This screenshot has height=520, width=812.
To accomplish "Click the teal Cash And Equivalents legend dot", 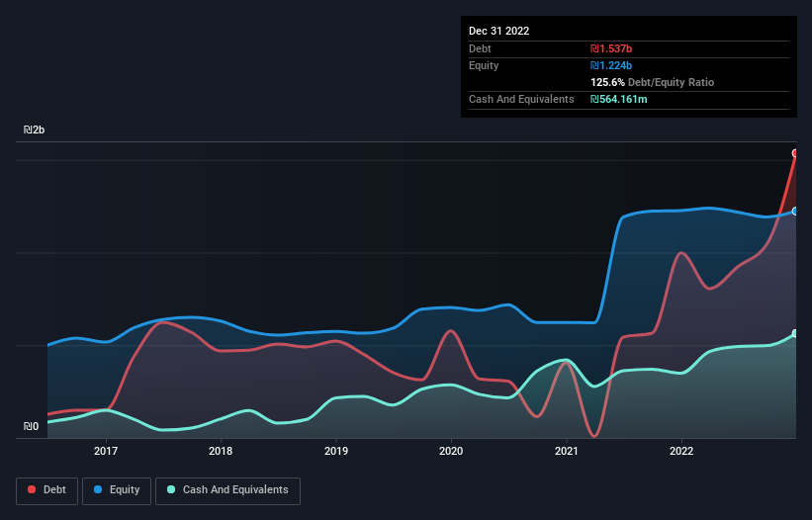I will 171,489.
